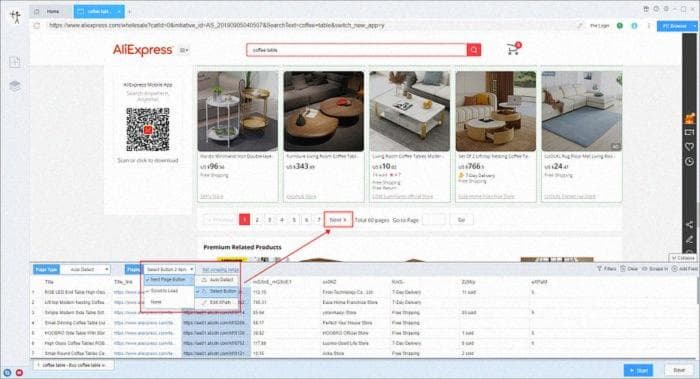Click the edit URL pencil icon
This screenshot has height=379, width=700.
coord(580,26)
